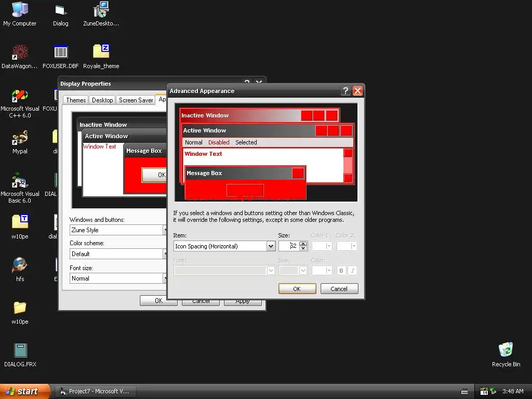Open the Color 2 picker
Screen dimensions: 532x399
point(347,246)
